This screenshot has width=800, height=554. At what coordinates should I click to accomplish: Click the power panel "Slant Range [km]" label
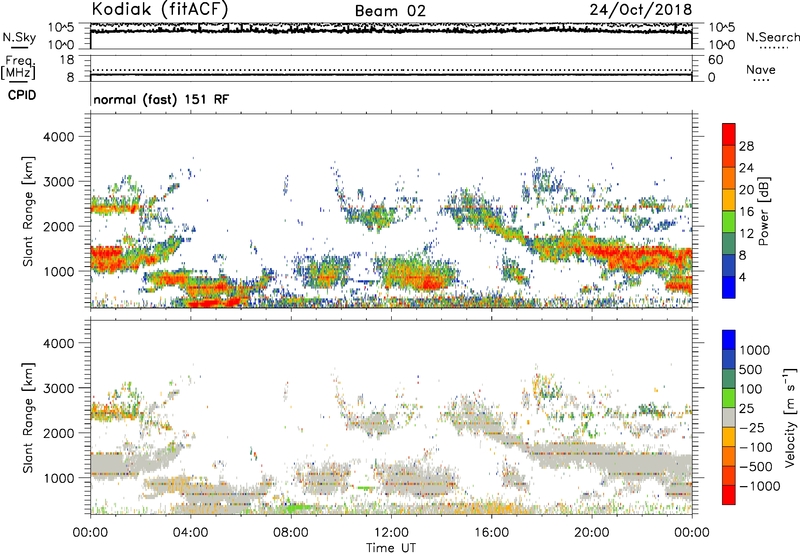28,211
